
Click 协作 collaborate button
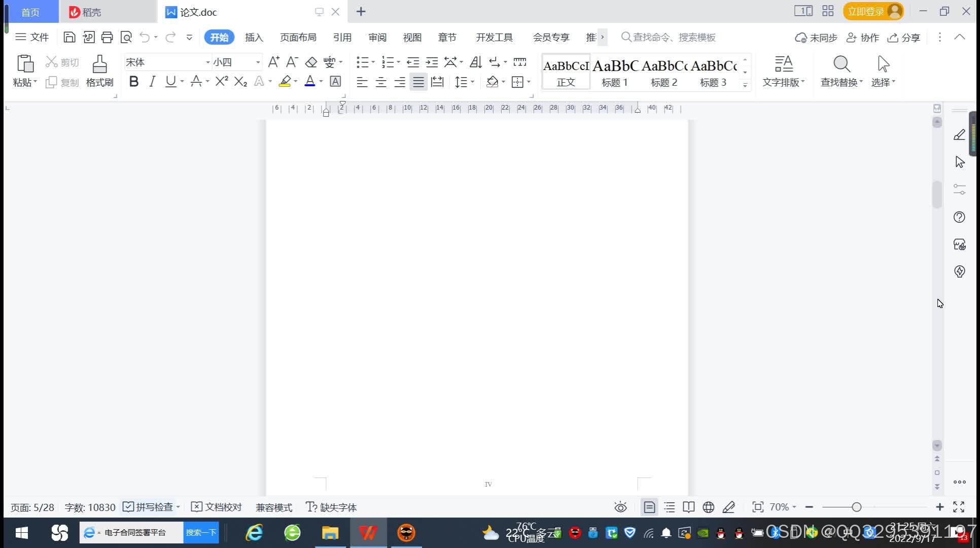pyautogui.click(x=863, y=38)
